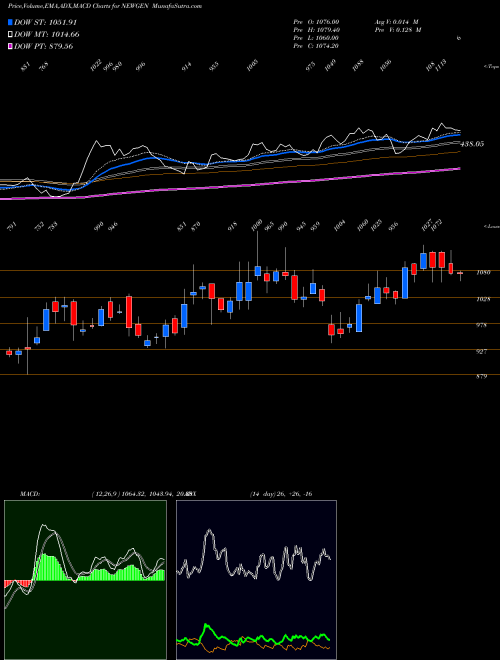Click the 'Pre C: 1074.20' close value
This screenshot has height=660, width=500.
click(x=316, y=46)
